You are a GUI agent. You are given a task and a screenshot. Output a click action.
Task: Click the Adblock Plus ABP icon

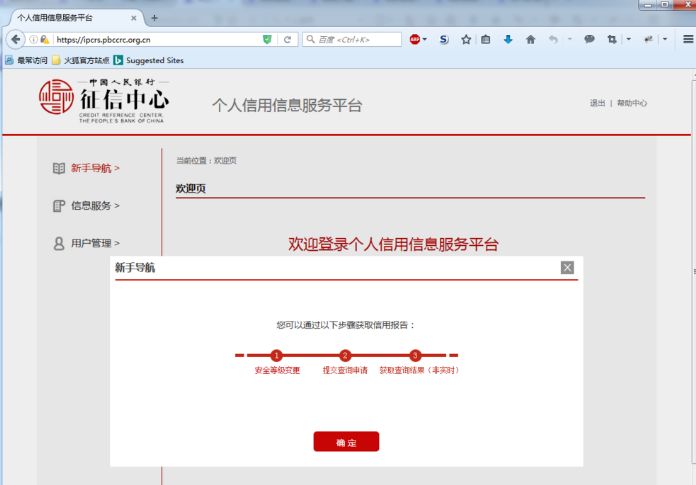coord(414,40)
